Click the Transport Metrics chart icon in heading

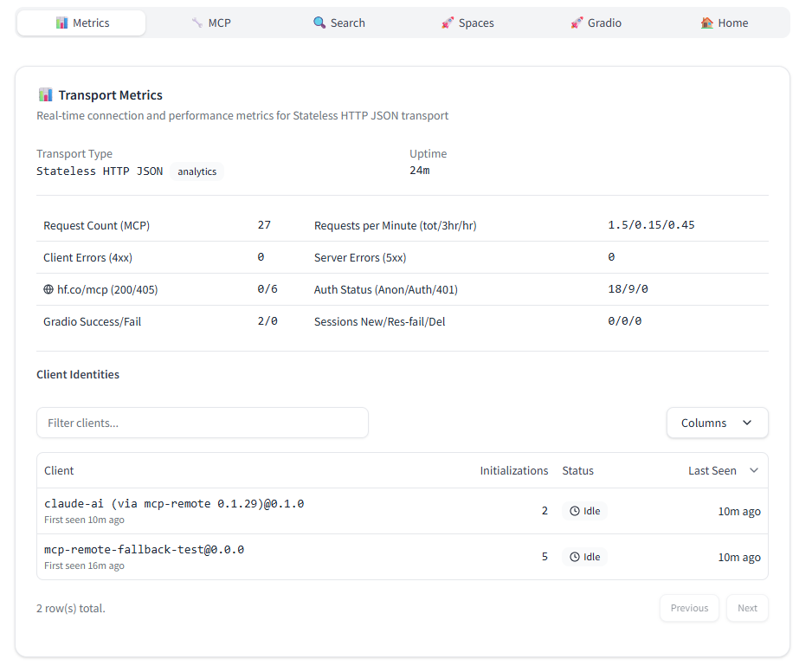pos(46,95)
